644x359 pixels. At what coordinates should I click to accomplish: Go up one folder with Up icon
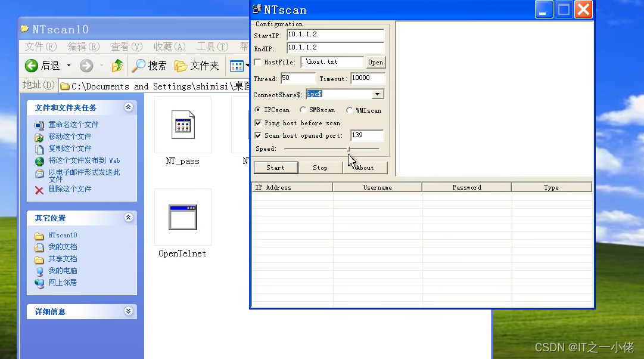point(117,66)
